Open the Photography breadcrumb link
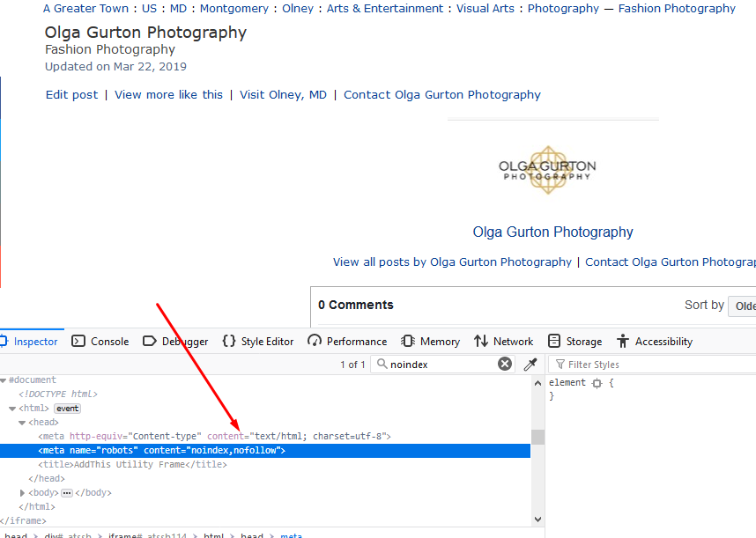Viewport: 756px width, 538px height. click(564, 9)
